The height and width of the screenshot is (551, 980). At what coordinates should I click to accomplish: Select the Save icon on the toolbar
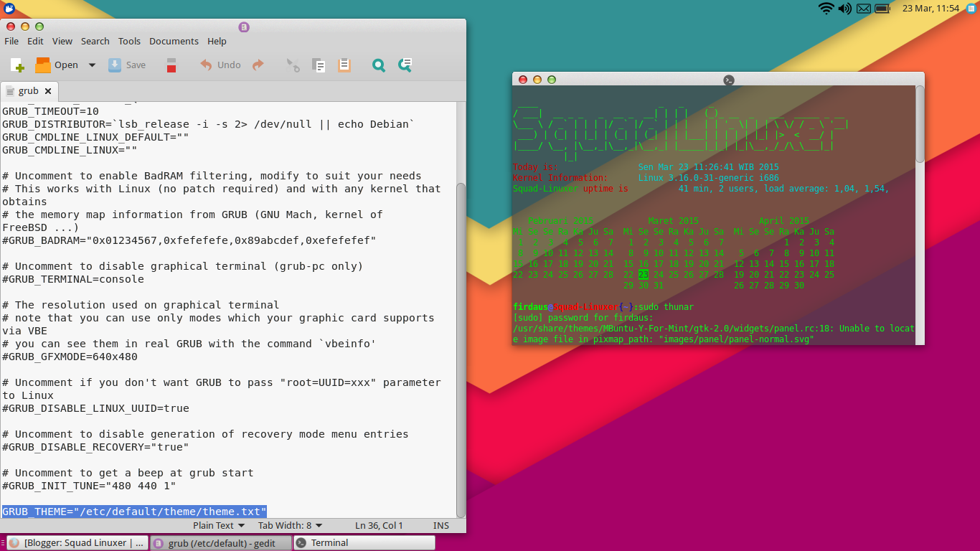[x=127, y=65]
